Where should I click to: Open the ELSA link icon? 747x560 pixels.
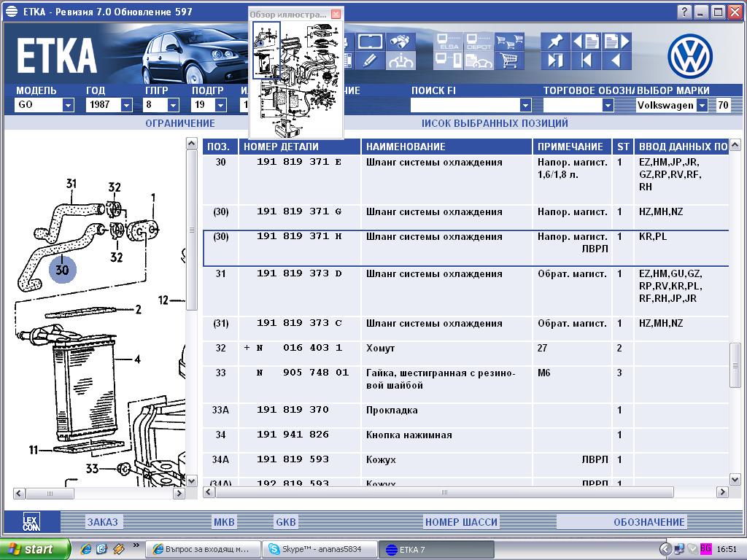point(448,42)
